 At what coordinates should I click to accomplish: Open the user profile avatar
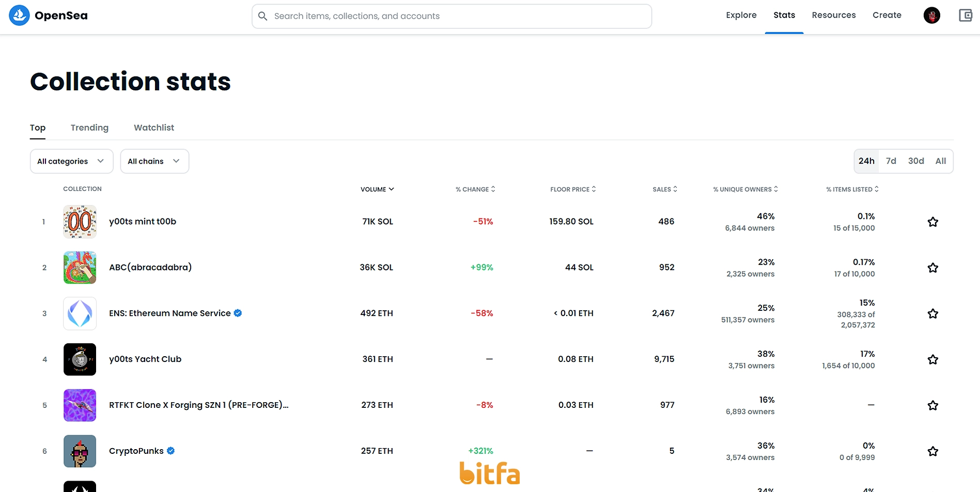tap(932, 15)
